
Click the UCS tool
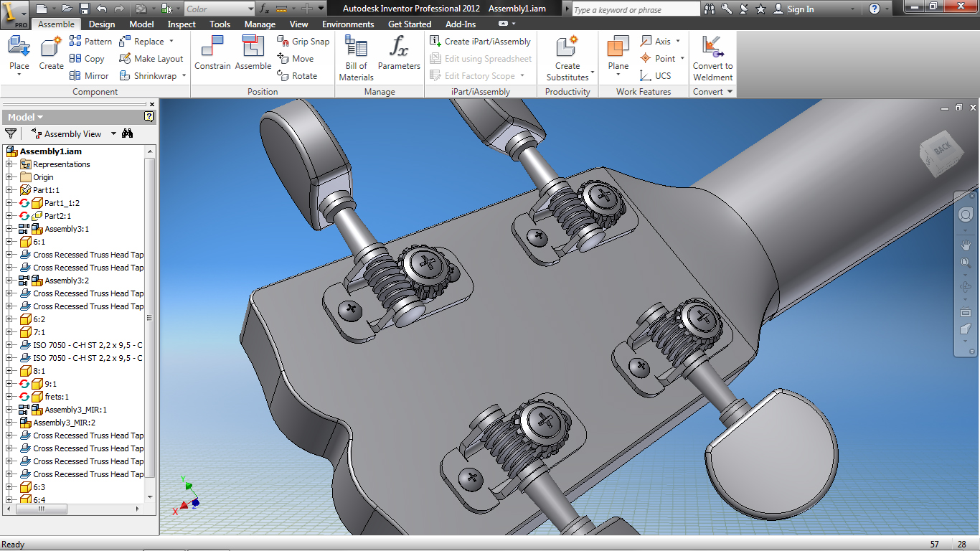click(x=656, y=76)
